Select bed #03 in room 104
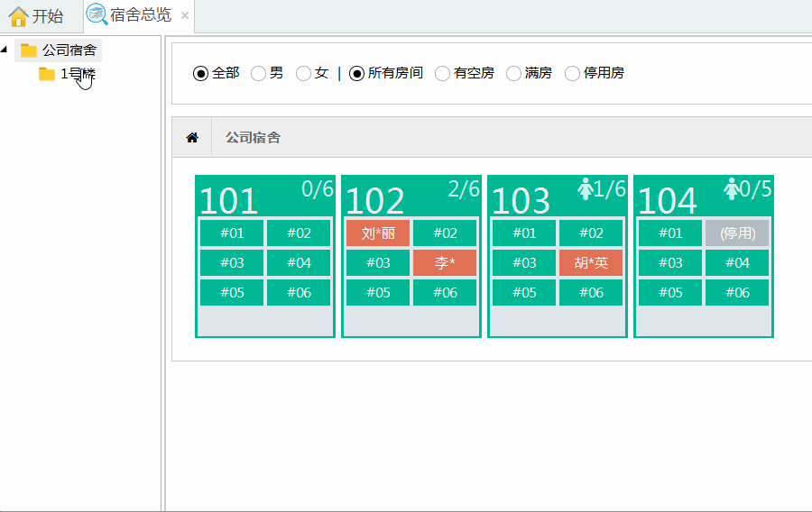This screenshot has height=512, width=812. click(x=670, y=262)
